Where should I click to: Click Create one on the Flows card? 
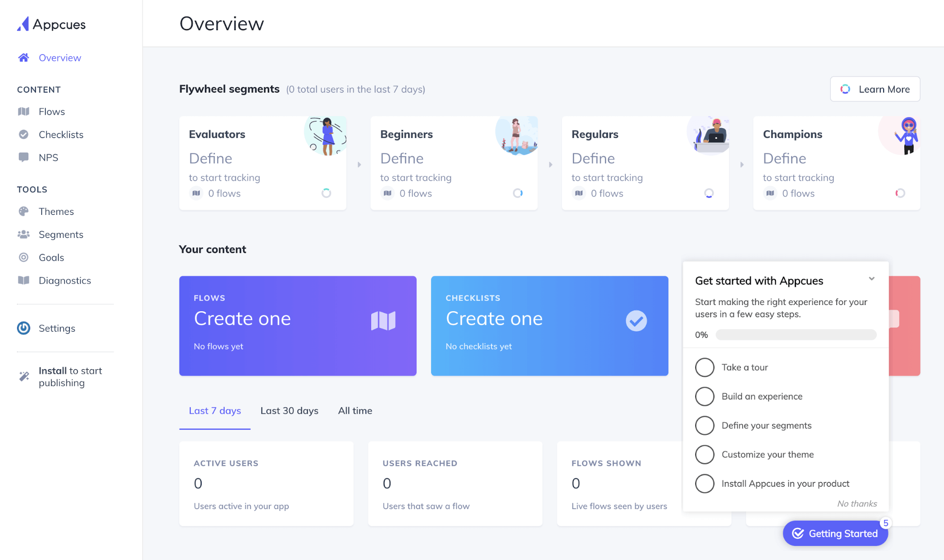point(242,319)
